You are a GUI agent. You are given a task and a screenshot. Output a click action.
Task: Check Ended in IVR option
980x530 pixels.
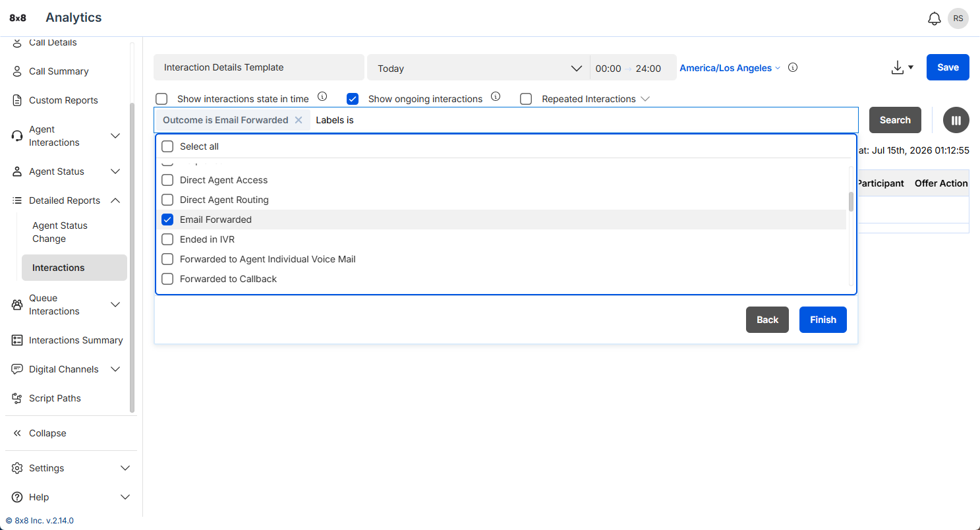coord(167,239)
